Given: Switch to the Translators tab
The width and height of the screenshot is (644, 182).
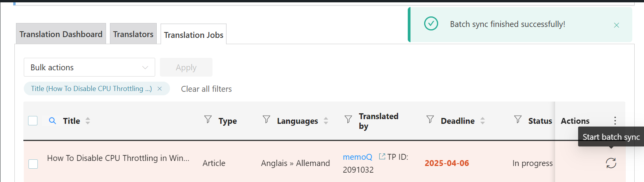Looking at the screenshot, I should pyautogui.click(x=133, y=34).
